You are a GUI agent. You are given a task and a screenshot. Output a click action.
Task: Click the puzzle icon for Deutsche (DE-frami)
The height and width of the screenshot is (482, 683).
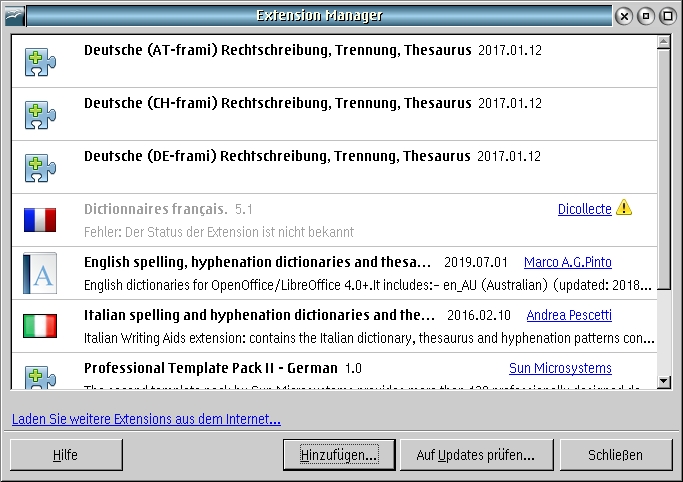click(40, 168)
